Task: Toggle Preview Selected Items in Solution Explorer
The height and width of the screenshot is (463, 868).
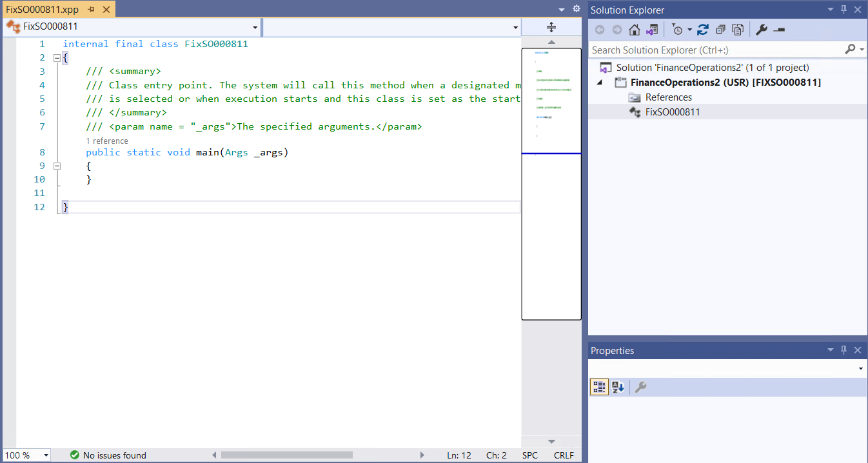Action: (779, 30)
